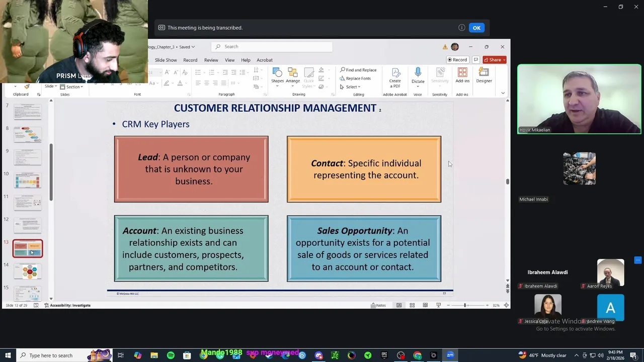Image resolution: width=644 pixels, height=362 pixels.
Task: Toggle the Notes pane
Action: click(x=378, y=305)
